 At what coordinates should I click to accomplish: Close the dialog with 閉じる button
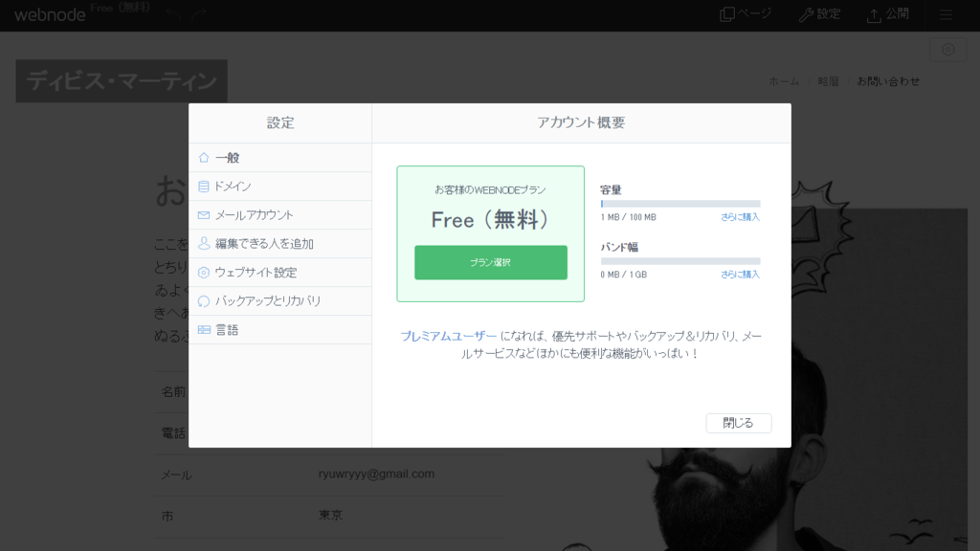tap(739, 423)
